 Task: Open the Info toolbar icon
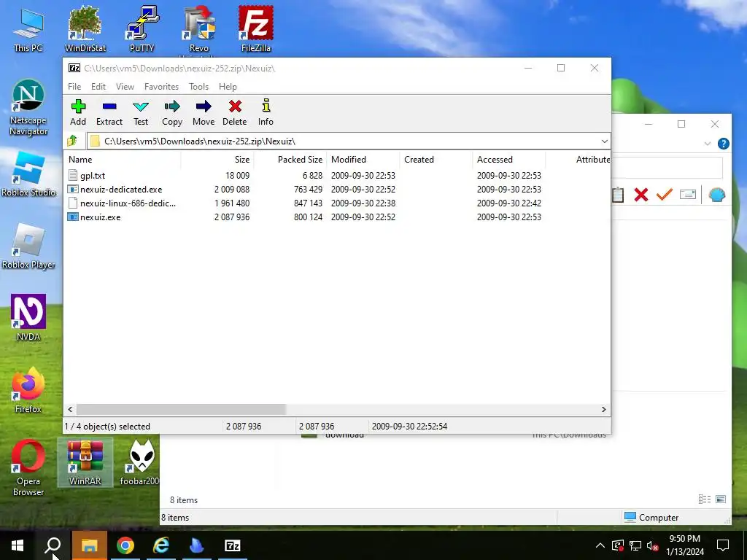(266, 113)
